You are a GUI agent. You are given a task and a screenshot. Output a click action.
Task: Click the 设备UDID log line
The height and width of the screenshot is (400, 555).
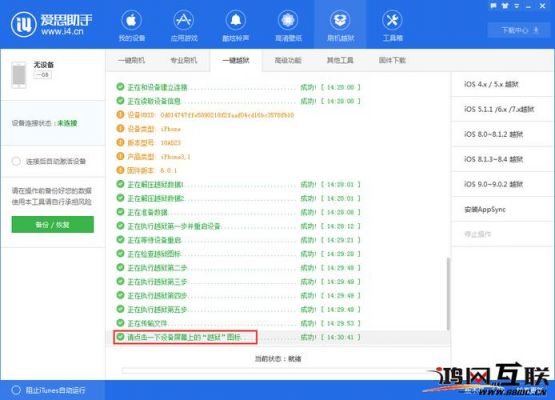tap(205, 115)
